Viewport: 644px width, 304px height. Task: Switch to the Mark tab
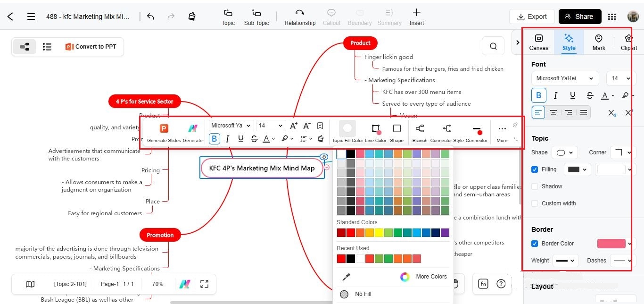coord(599,42)
